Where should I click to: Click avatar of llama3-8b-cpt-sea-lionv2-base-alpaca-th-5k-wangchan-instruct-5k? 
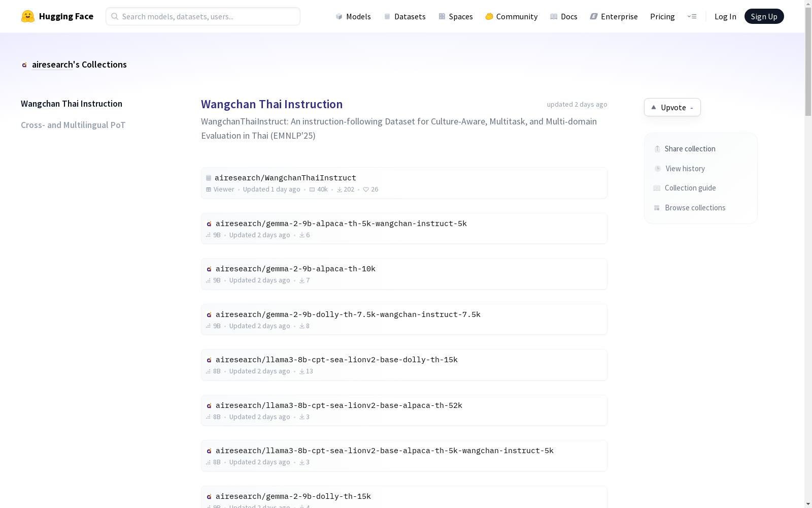[x=209, y=451]
